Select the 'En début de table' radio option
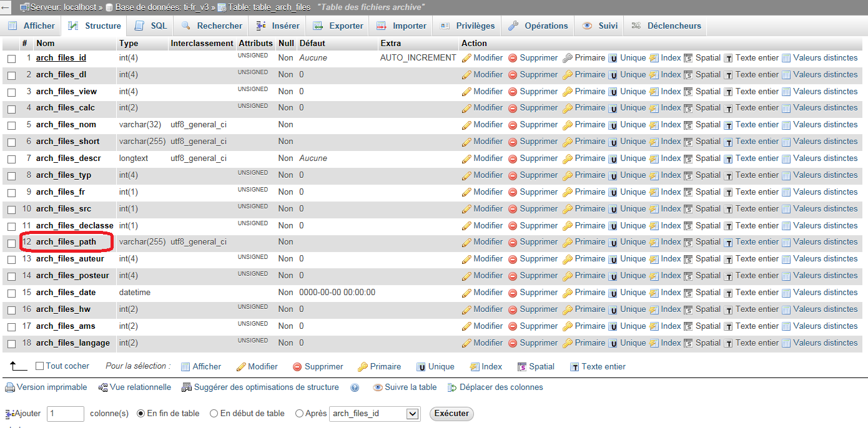The image size is (868, 428). pyautogui.click(x=214, y=414)
